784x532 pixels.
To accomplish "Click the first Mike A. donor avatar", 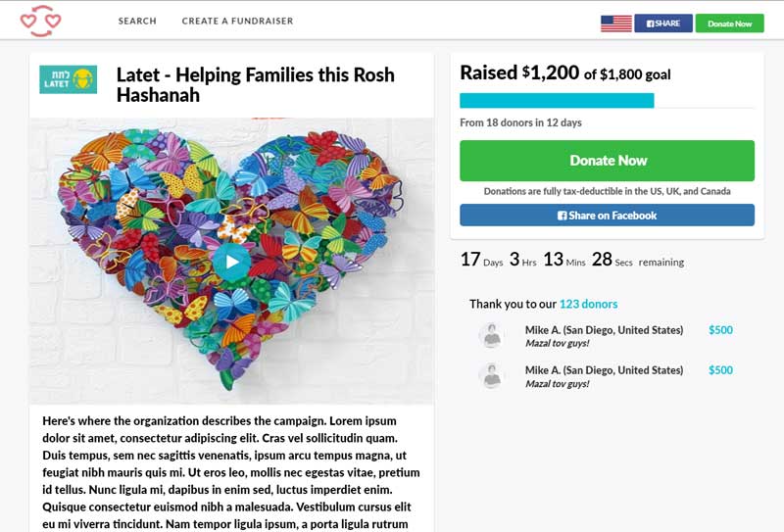I will [x=491, y=336].
